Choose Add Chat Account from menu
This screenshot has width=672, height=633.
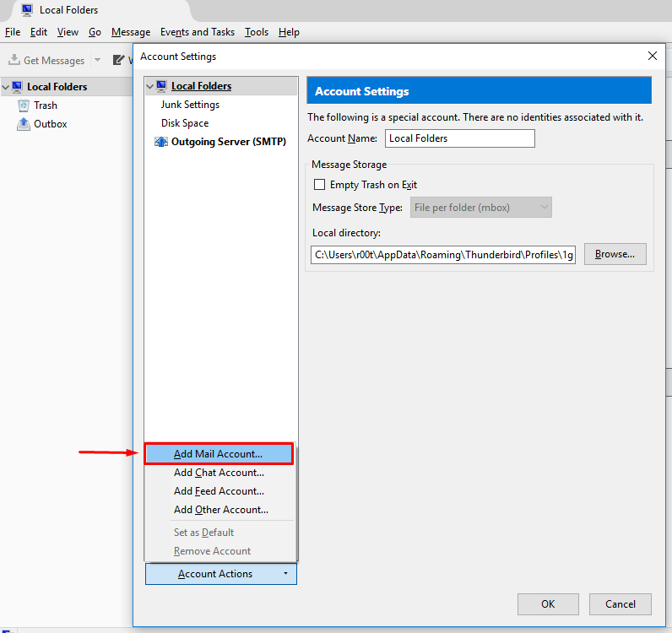coord(219,473)
